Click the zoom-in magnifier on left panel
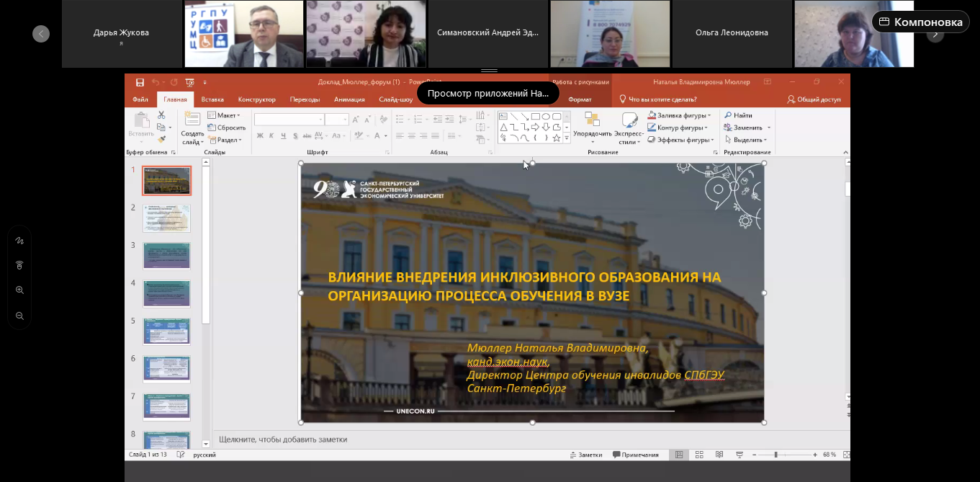This screenshot has height=482, width=980. tap(19, 290)
